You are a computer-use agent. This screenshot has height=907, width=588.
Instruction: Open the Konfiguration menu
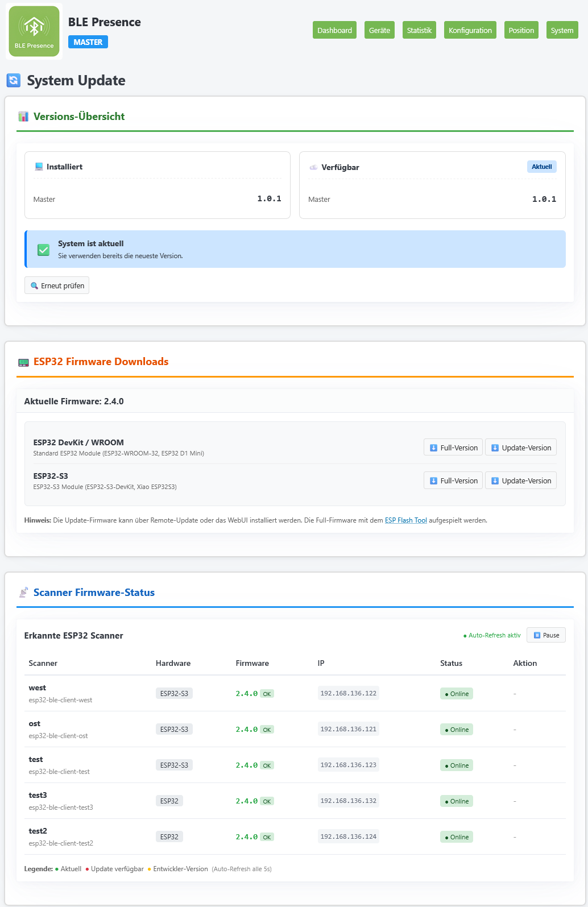click(x=470, y=30)
